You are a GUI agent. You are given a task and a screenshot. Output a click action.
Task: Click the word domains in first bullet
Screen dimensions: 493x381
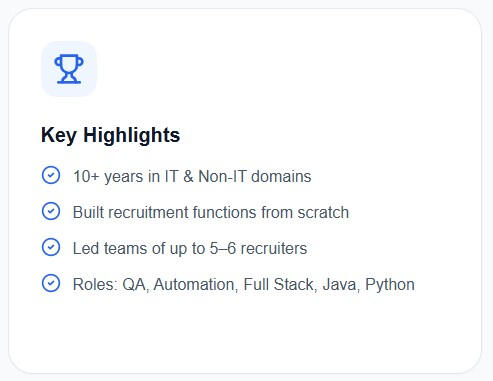pyautogui.click(x=281, y=176)
